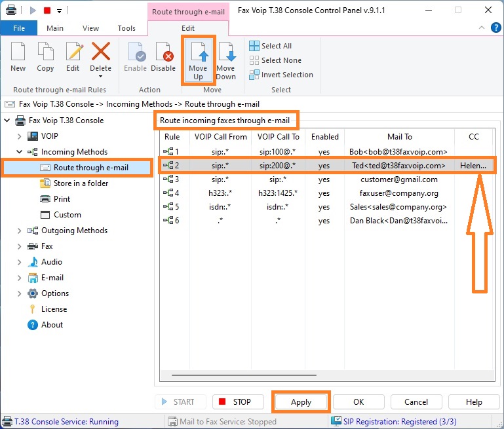Click the Fax machine icon in tree
The width and height of the screenshot is (504, 429).
[33, 246]
